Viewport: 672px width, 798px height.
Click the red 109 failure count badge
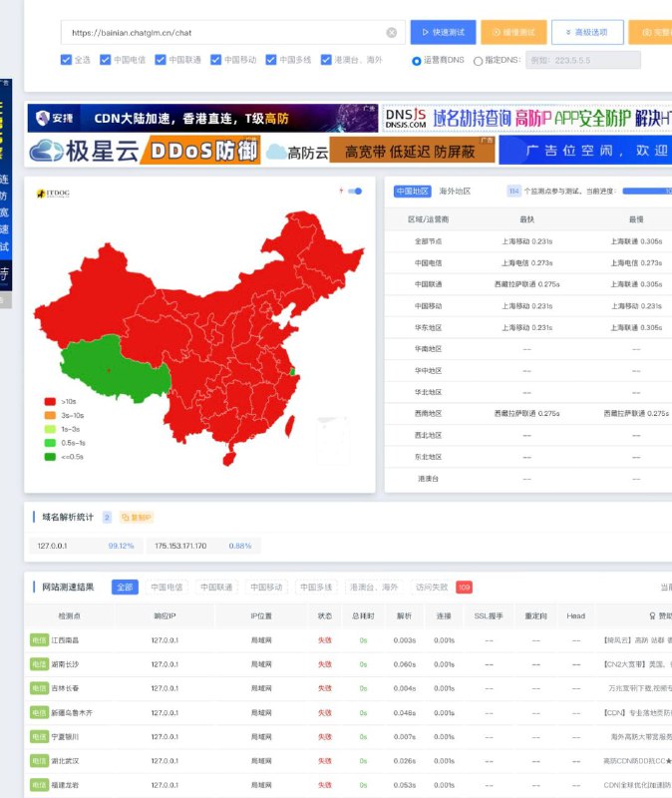(x=464, y=588)
